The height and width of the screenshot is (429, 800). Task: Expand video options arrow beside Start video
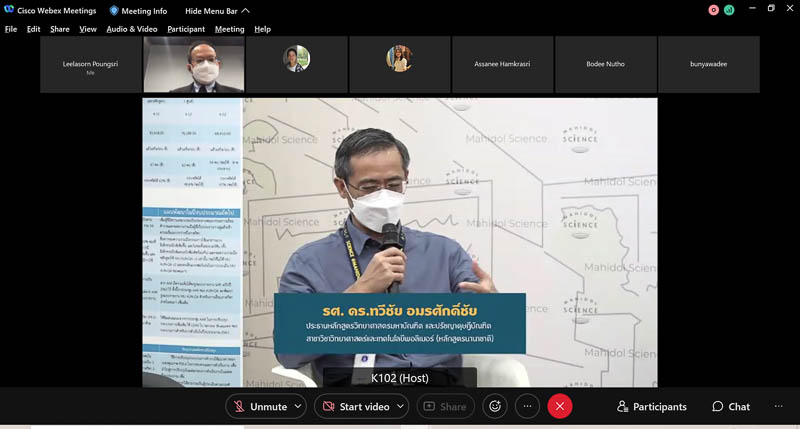point(401,406)
